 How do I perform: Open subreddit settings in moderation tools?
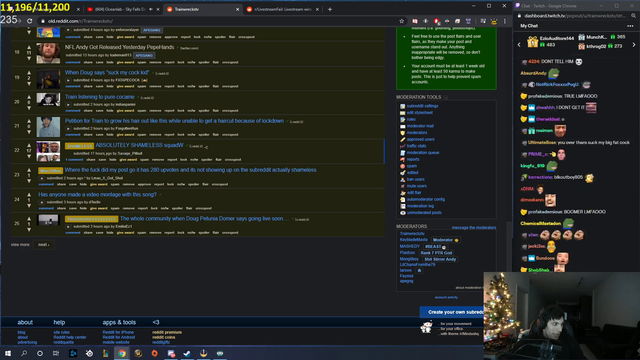[x=422, y=106]
